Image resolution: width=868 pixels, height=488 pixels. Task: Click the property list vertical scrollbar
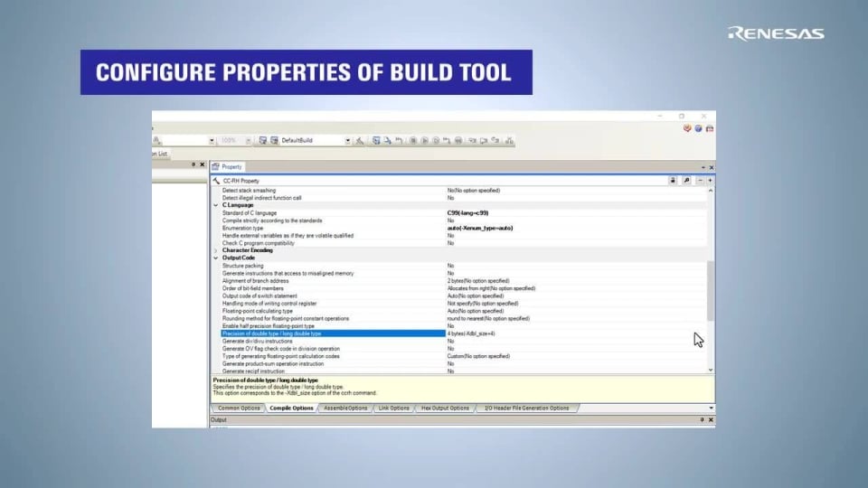coord(710,289)
